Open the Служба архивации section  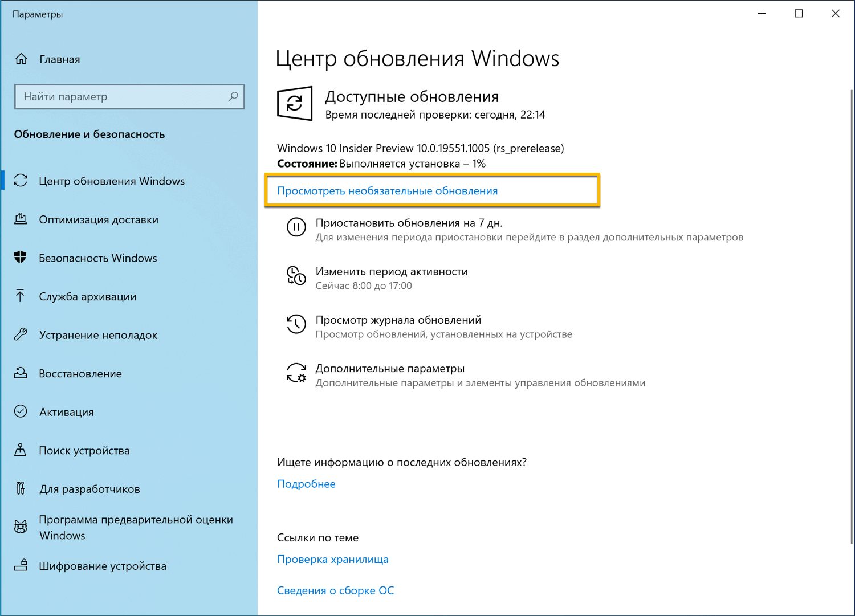point(87,296)
